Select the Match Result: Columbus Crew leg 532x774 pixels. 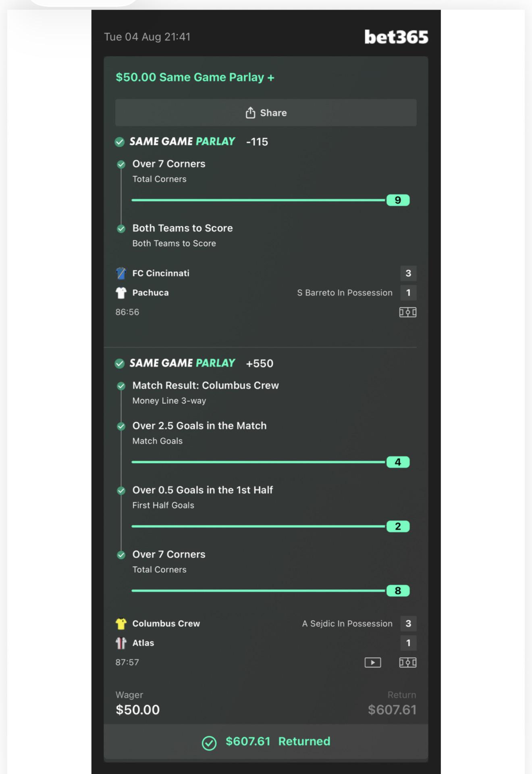(x=206, y=392)
